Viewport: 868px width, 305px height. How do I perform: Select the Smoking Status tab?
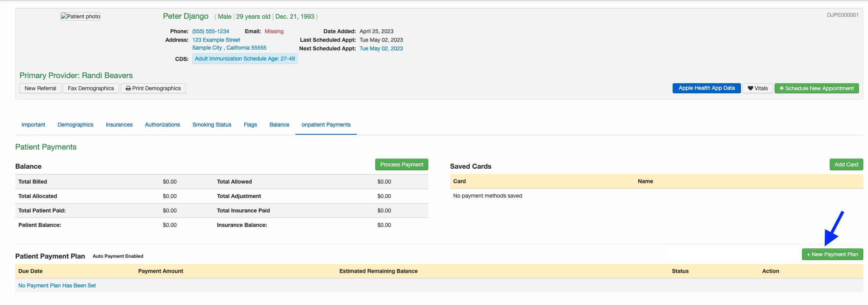(212, 125)
